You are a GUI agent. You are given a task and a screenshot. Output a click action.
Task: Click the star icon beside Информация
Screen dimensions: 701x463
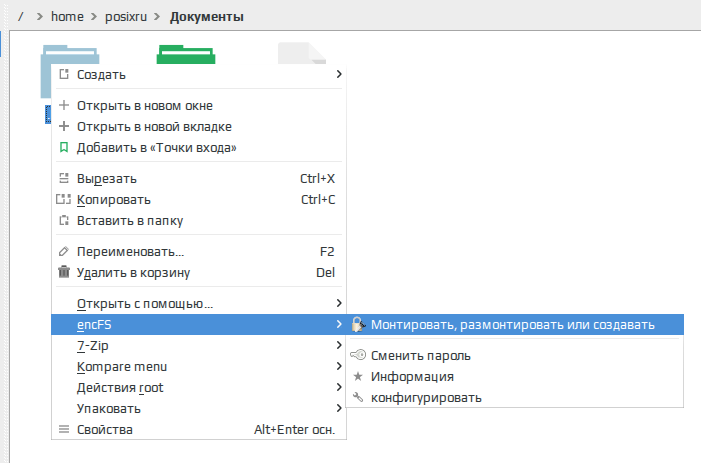[358, 376]
